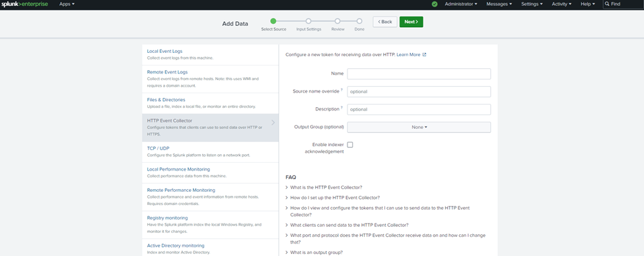Open the Administrator user menu
Screen dimensions: 644x256
point(461,4)
